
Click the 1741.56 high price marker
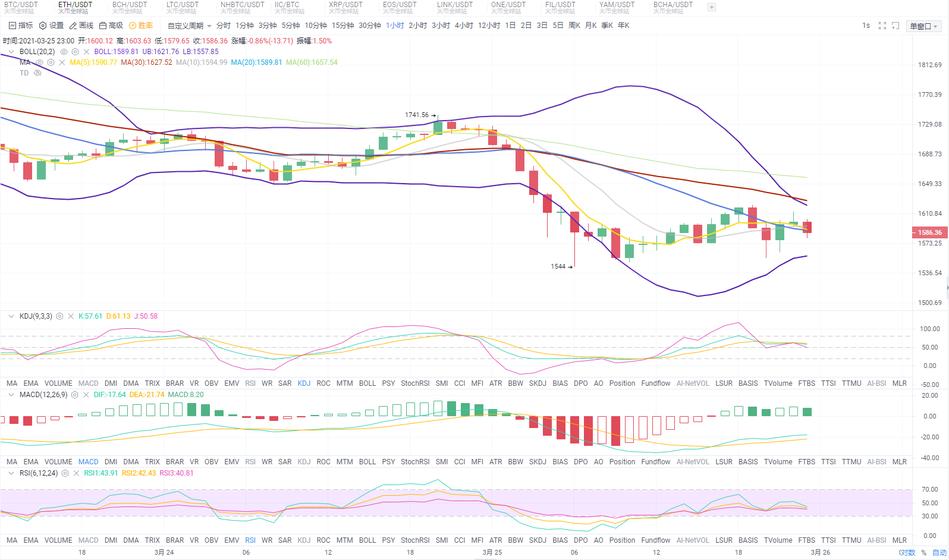coord(417,115)
